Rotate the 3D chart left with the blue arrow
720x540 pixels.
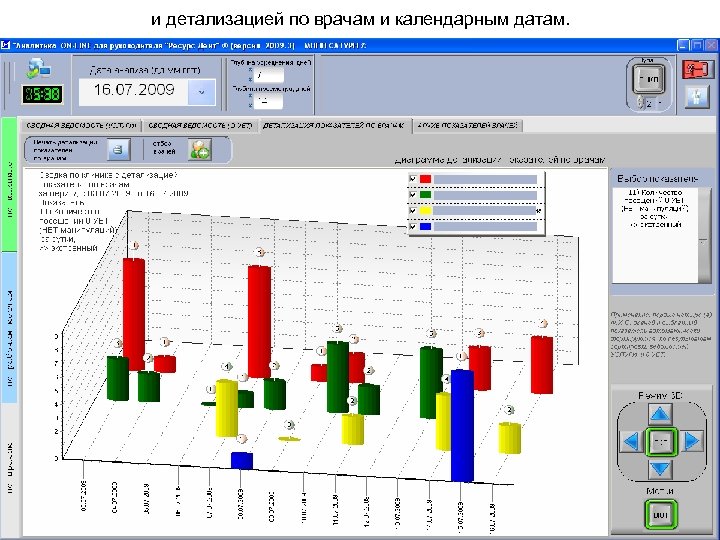click(632, 441)
